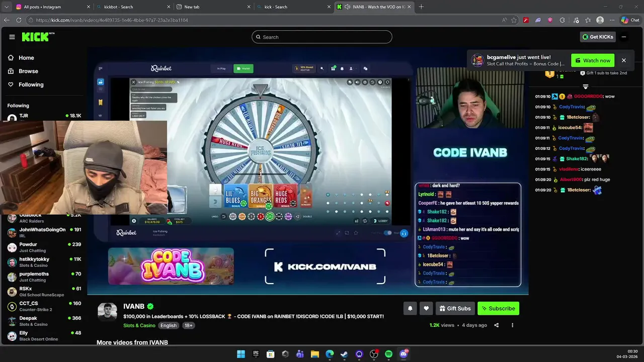Open TJR channel in Following list
Screen dimensions: 644x362
(x=44, y=117)
